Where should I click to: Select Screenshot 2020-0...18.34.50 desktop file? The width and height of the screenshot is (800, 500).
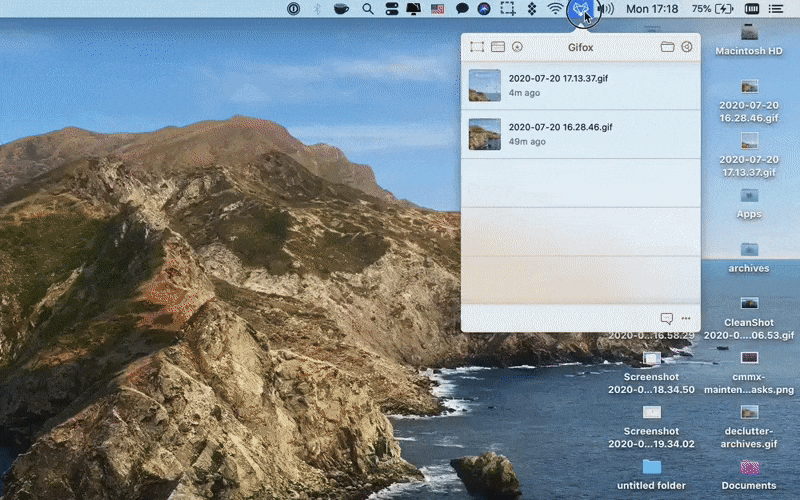tap(652, 373)
